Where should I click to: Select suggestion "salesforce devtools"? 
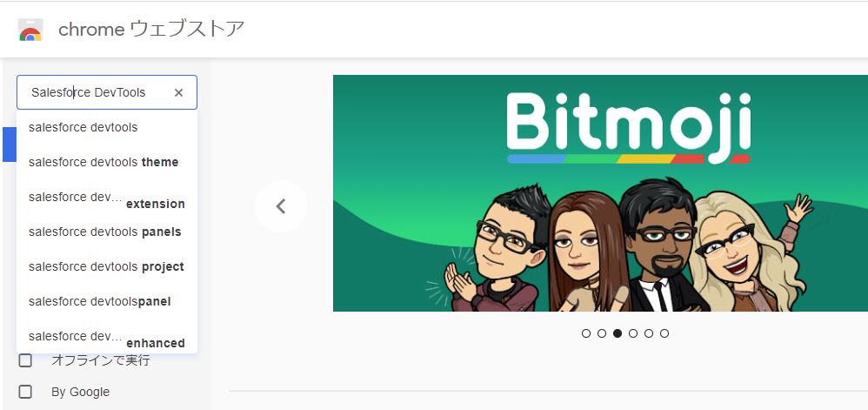click(x=107, y=127)
